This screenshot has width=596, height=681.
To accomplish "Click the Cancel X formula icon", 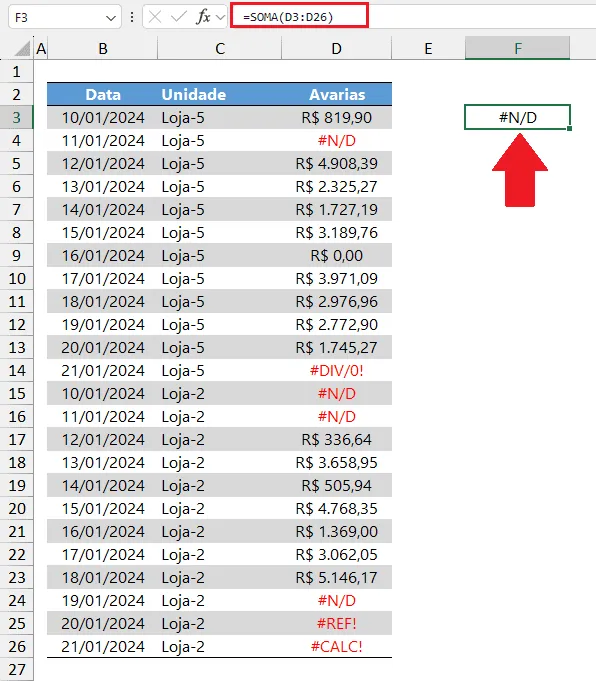I will coord(155,17).
